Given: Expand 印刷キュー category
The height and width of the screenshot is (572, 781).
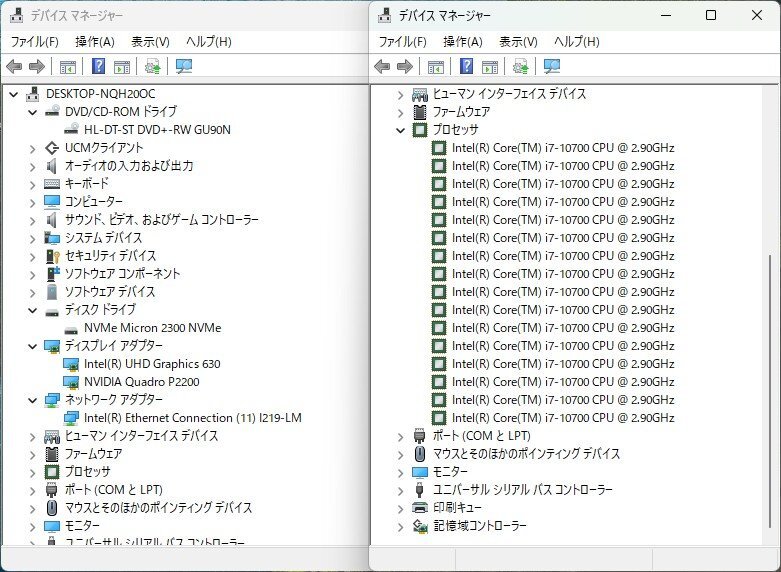Looking at the screenshot, I should (x=400, y=508).
